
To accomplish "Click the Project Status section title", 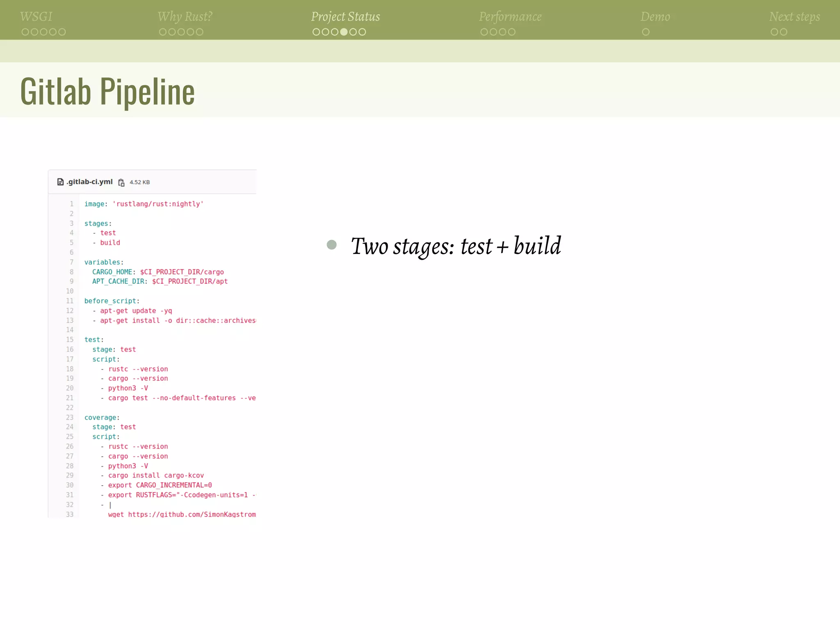I will [x=345, y=16].
